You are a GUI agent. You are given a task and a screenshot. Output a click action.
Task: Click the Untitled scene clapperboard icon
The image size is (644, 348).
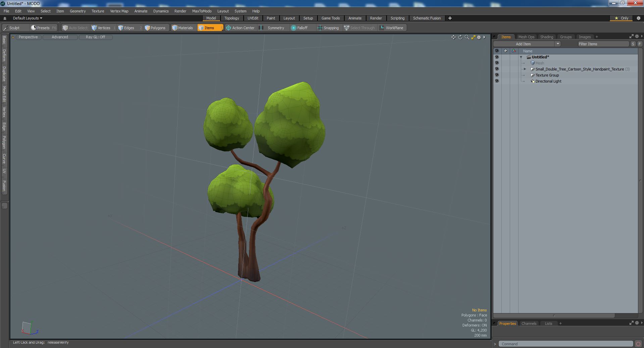(529, 57)
